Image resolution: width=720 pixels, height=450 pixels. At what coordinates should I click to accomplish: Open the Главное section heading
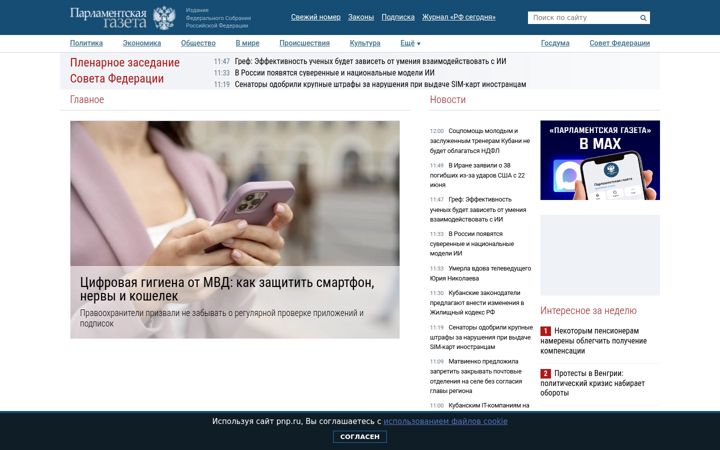(x=87, y=100)
